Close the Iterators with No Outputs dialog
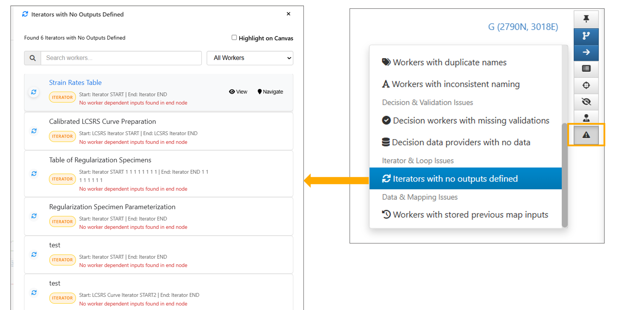Viewport: 644px width, 310px height. point(289,14)
